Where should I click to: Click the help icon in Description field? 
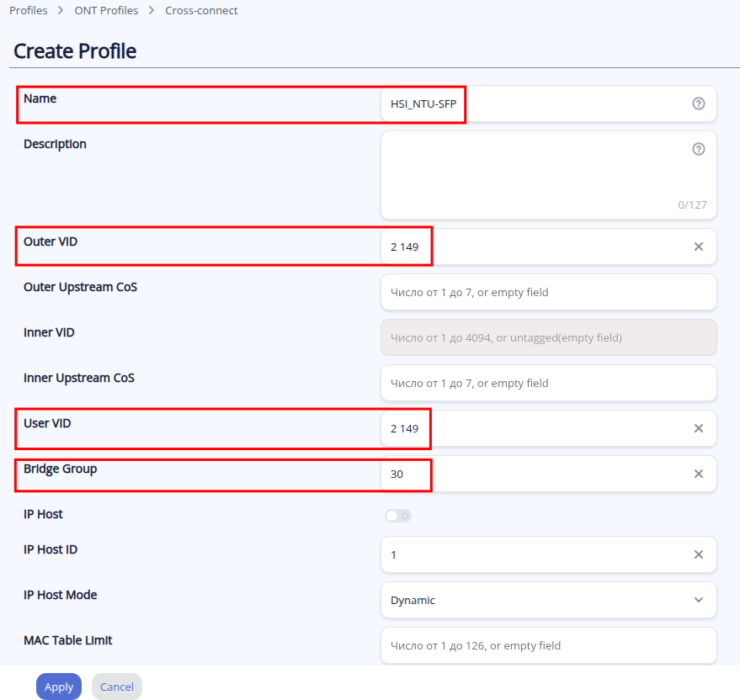point(698,149)
